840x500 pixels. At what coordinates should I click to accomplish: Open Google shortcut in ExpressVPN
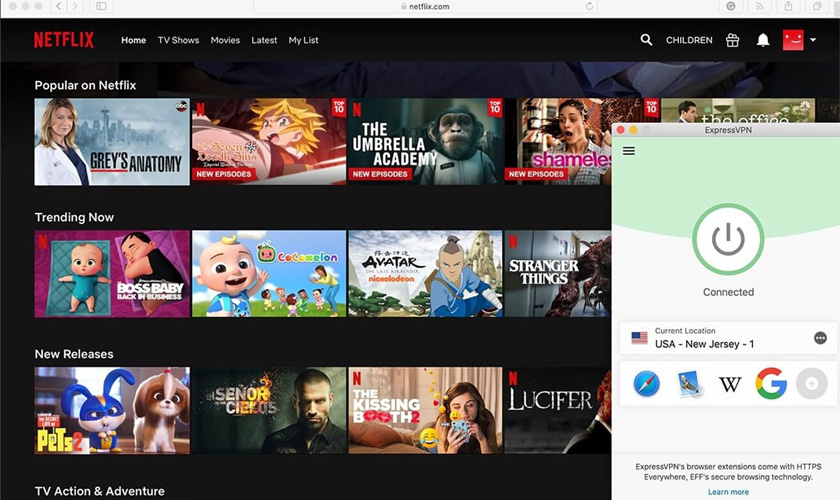771,384
